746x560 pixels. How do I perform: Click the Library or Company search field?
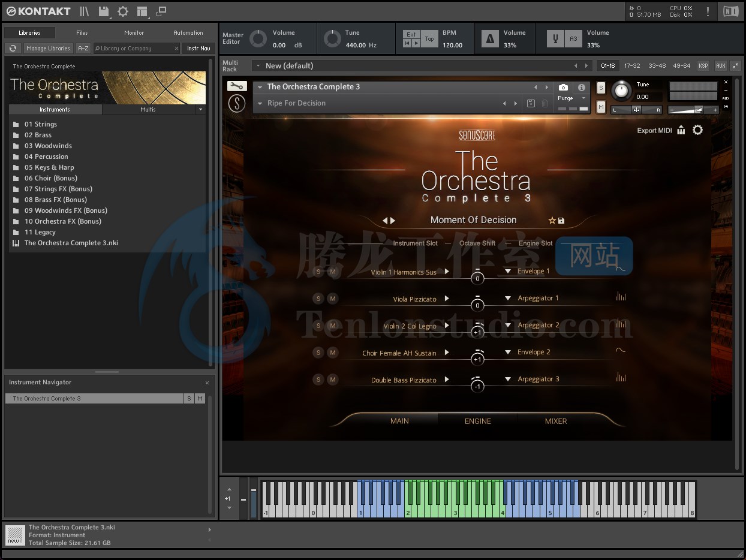[x=137, y=48]
